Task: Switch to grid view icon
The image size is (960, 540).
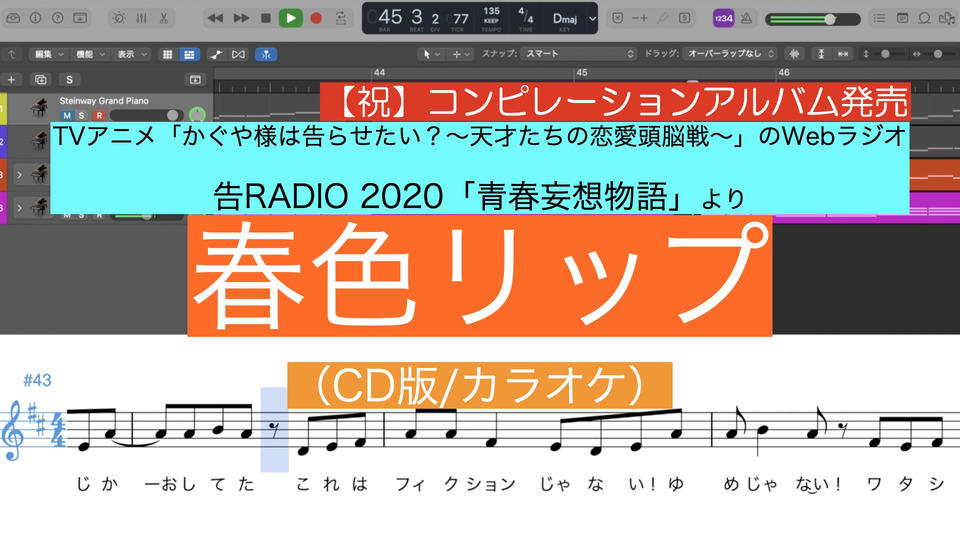Action: tap(167, 54)
